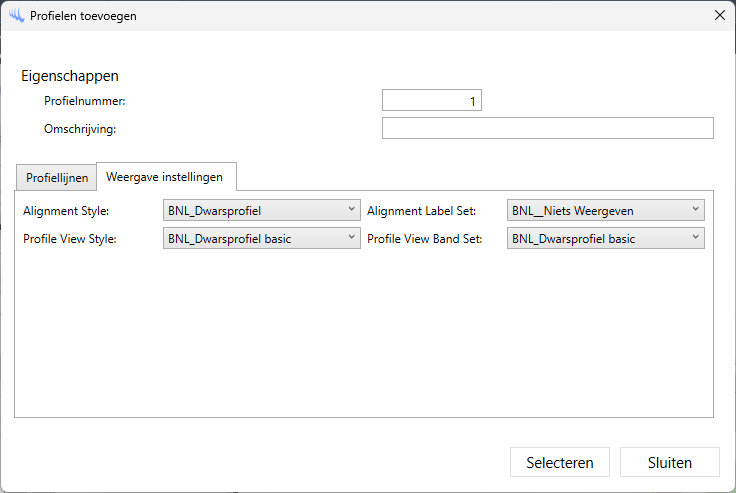Viewport: 736px width, 493px height.
Task: Click the Profile View Band Set label
Action: (426, 239)
